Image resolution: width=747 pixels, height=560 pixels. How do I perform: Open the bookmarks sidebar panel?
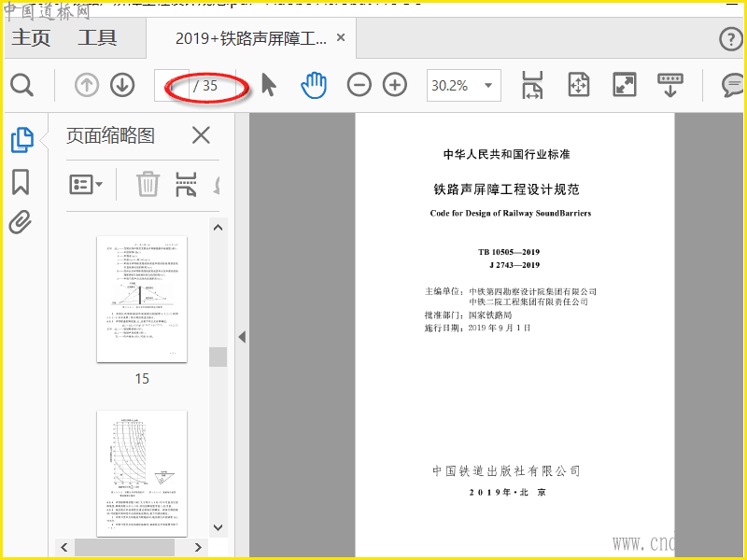[x=21, y=182]
